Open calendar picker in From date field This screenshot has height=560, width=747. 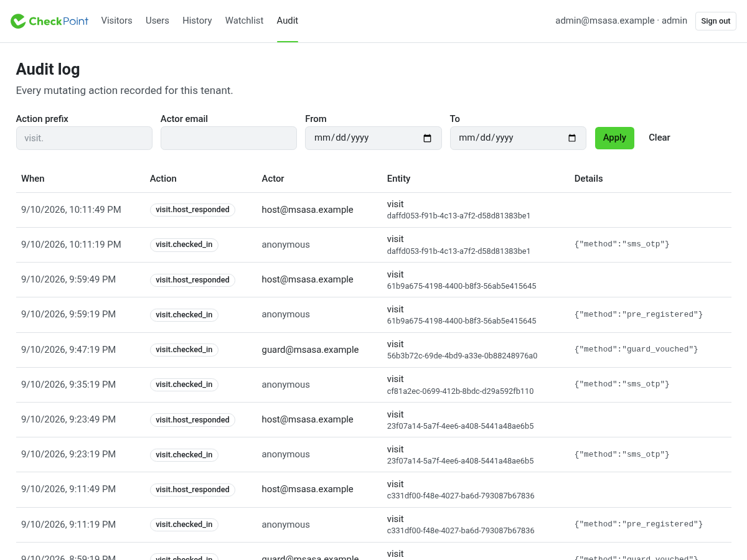point(428,138)
